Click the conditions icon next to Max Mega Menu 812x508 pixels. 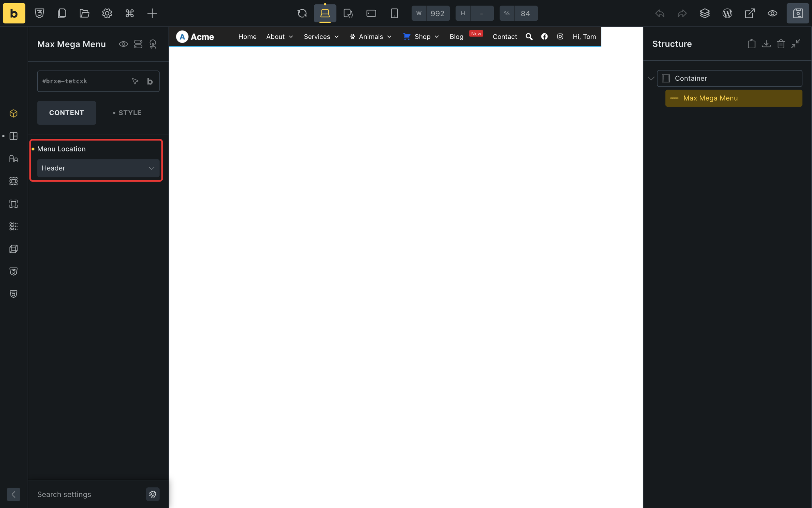[x=138, y=44]
